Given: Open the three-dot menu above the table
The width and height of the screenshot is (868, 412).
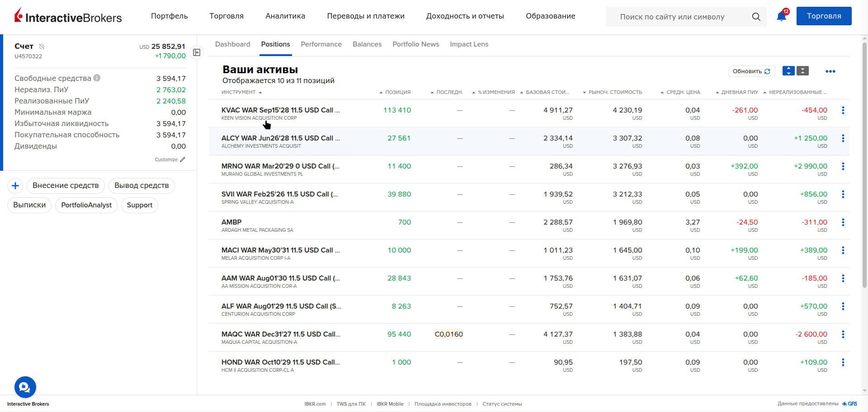Looking at the screenshot, I should coord(830,71).
